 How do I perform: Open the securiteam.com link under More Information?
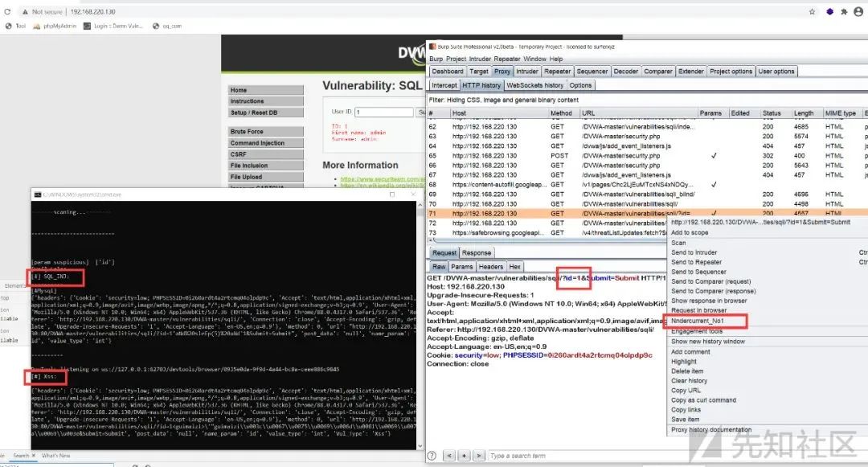pos(382,179)
